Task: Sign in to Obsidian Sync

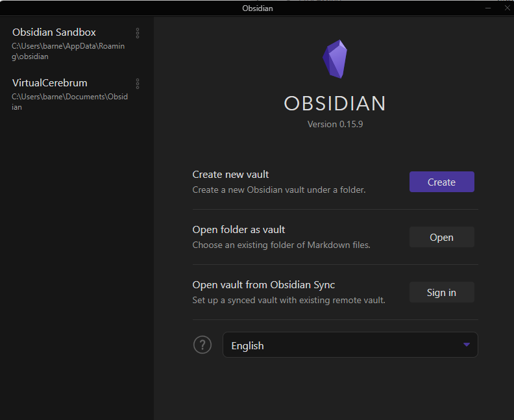Action: click(441, 292)
